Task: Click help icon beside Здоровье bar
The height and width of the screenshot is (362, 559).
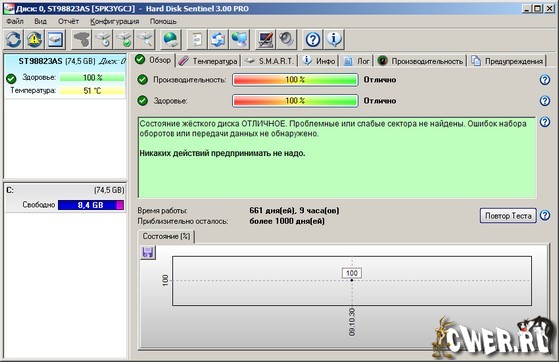Action: tap(544, 101)
